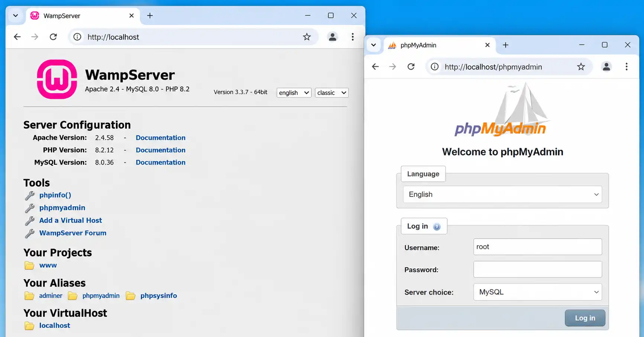Open the Server choice MySQL dropdown

[x=538, y=292]
